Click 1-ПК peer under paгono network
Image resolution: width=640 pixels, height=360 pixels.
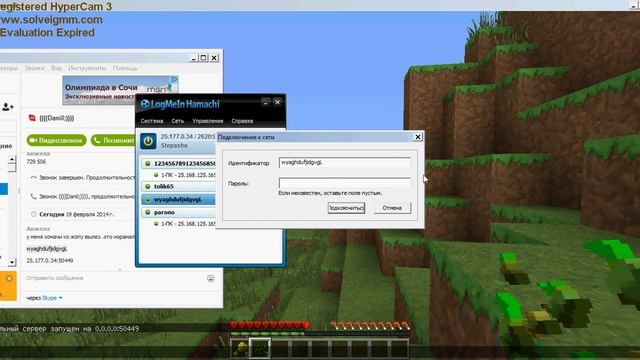coord(184,224)
